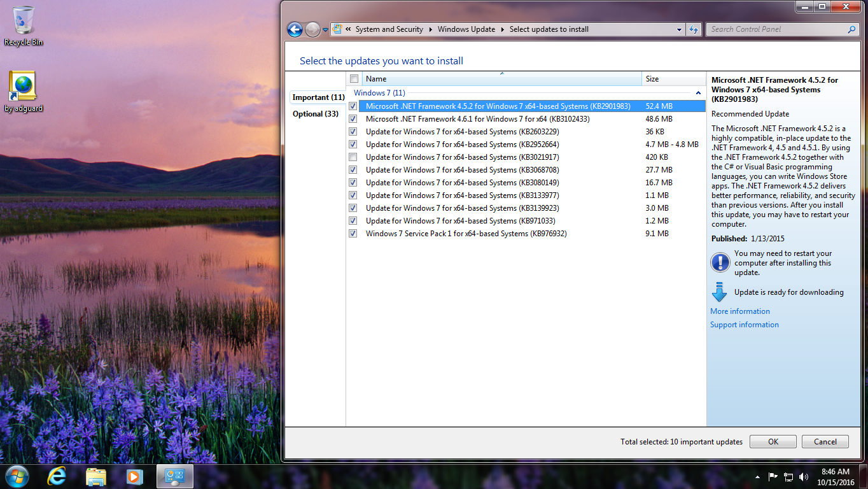This screenshot has height=489, width=868.
Task: Click the 'Recommended Update' label in details pane
Action: (750, 114)
